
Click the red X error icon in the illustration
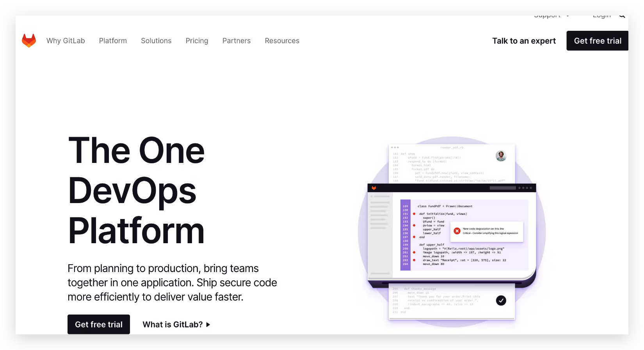[x=457, y=231]
